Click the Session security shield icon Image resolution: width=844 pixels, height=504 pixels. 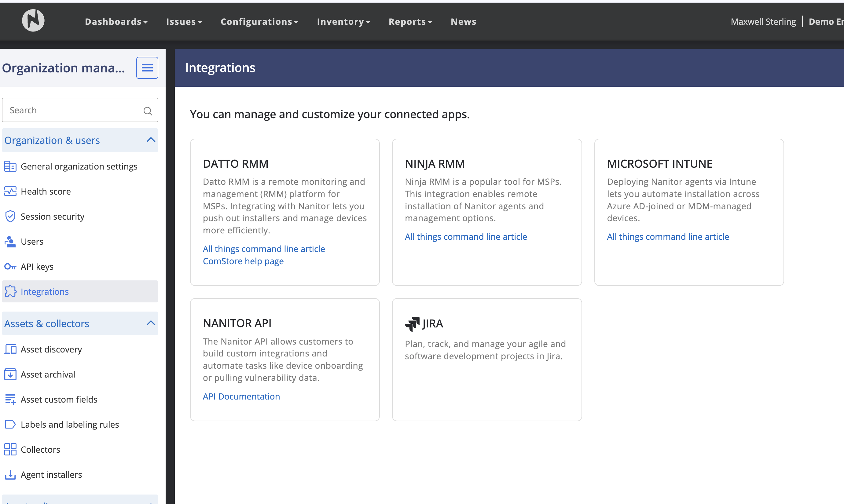(x=10, y=216)
